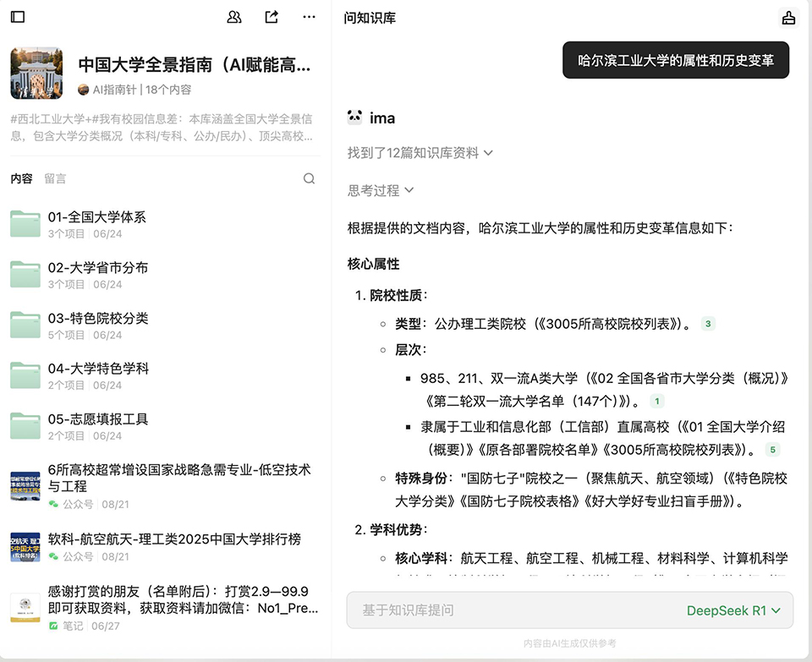Open the 01-全国大学体系 folder
Viewport: 812px width, 662px height.
96,217
